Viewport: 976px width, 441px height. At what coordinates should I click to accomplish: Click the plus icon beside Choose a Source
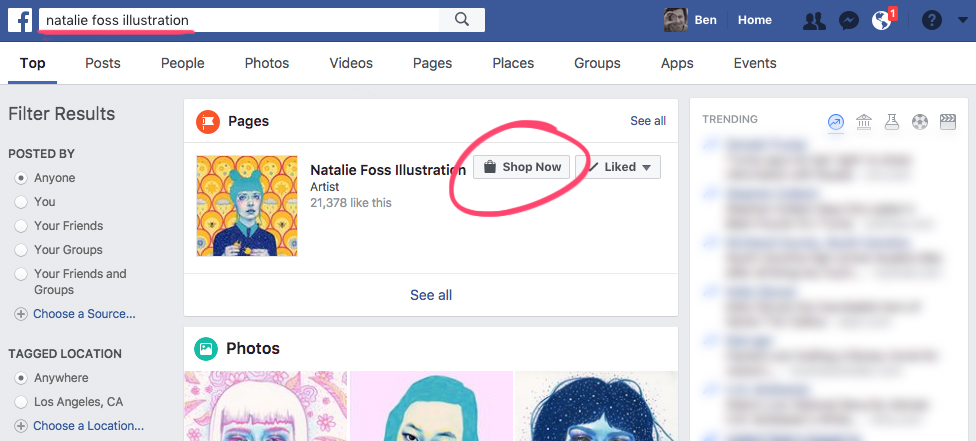21,315
